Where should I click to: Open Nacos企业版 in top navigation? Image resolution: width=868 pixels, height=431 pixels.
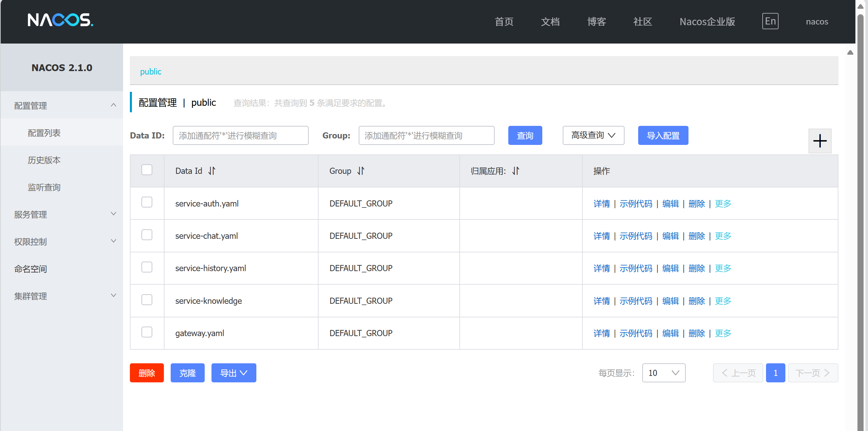pos(707,21)
